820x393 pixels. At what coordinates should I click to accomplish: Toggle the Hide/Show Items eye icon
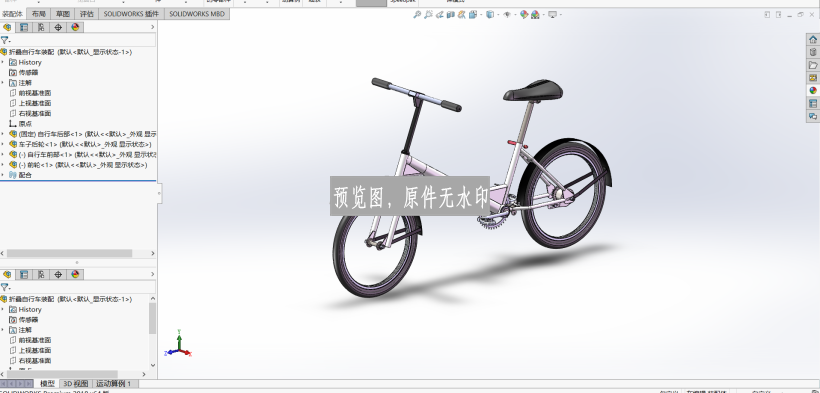pos(507,15)
